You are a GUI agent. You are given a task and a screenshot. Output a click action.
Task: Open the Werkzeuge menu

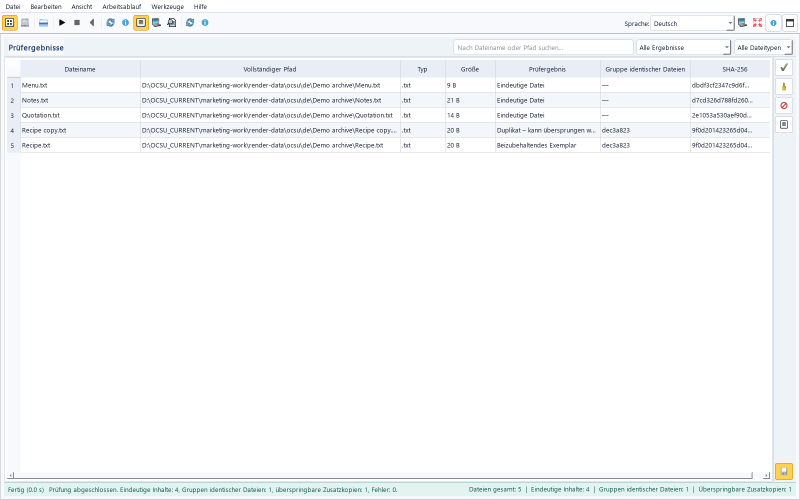coord(167,7)
